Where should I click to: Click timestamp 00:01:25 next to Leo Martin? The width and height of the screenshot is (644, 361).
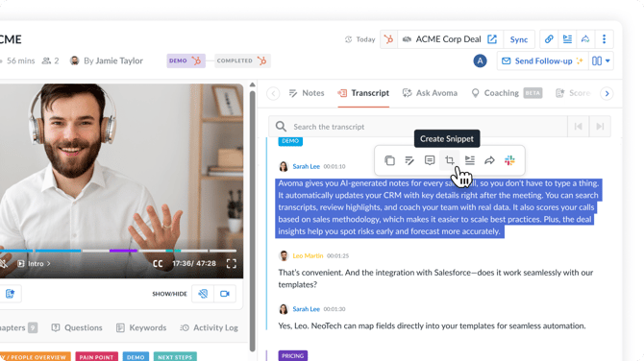point(337,255)
